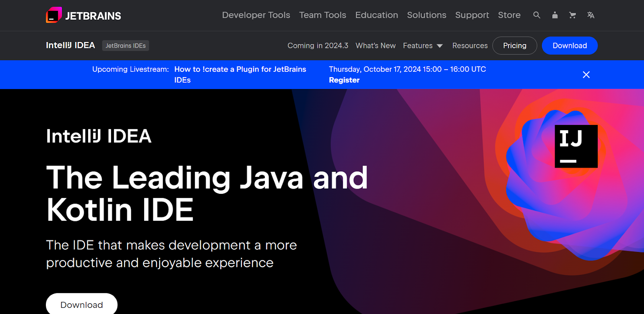Click the JetBrains logo in header
Screen dimensions: 644x314
coord(83,15)
